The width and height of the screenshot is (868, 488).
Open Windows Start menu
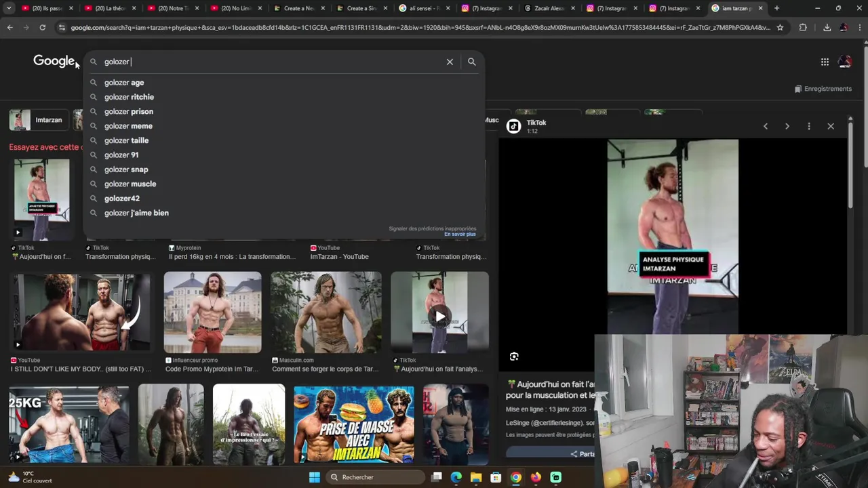click(315, 477)
